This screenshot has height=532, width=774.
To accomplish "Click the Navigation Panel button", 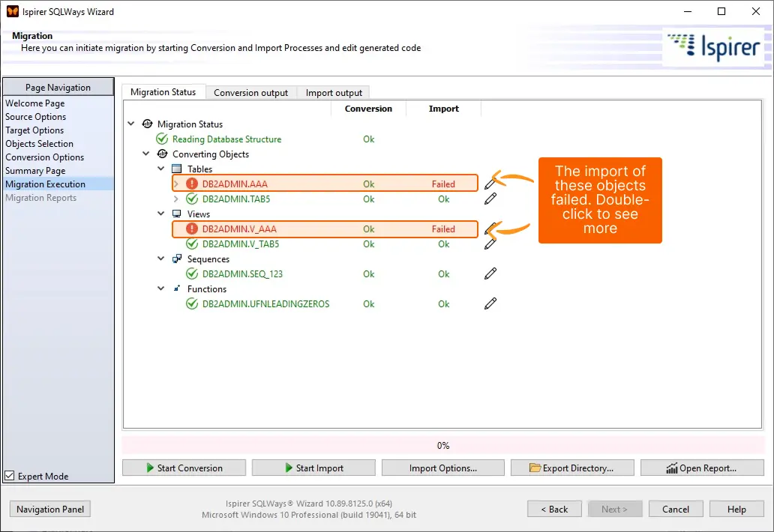I will point(49,509).
